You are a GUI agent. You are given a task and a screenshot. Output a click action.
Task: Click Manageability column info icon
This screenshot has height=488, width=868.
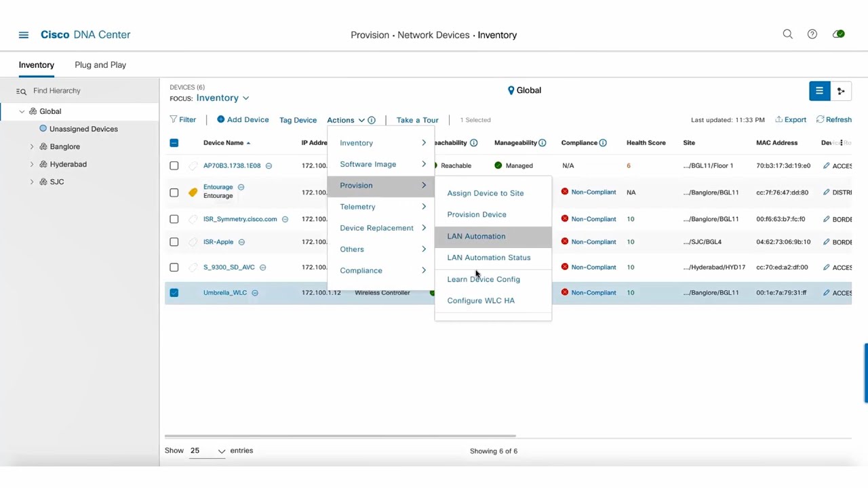(542, 142)
